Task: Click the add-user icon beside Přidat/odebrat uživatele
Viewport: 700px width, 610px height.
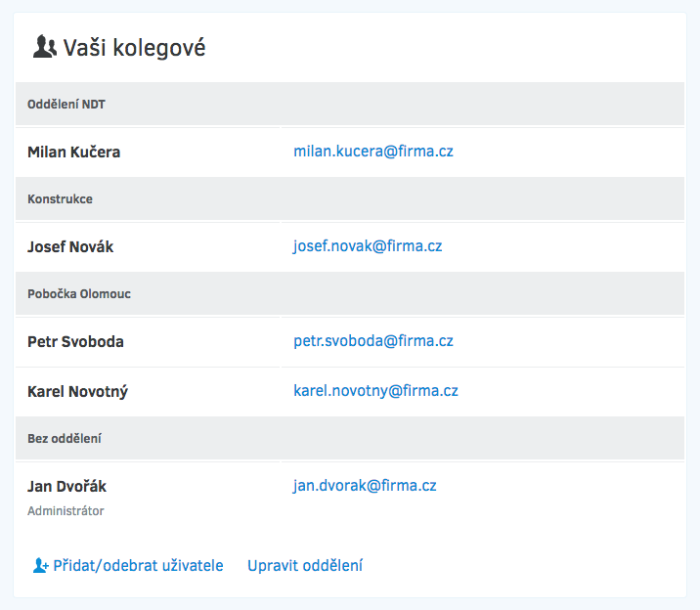Action: point(41,565)
